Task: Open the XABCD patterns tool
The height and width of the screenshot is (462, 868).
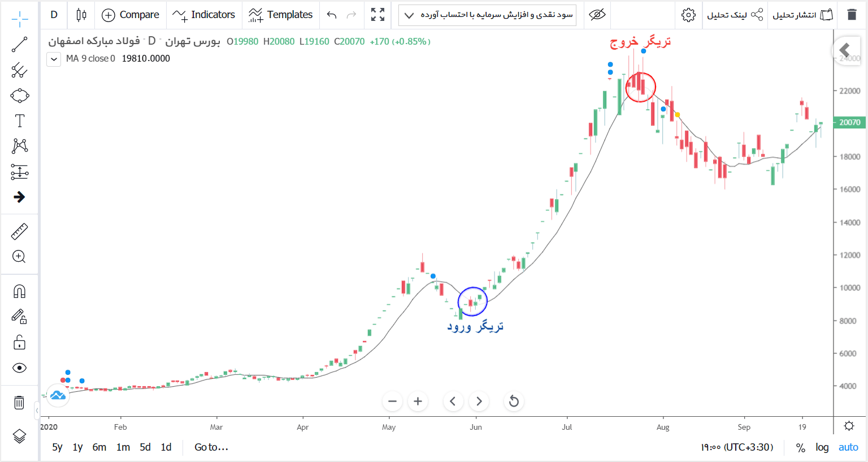Action: pos(19,146)
